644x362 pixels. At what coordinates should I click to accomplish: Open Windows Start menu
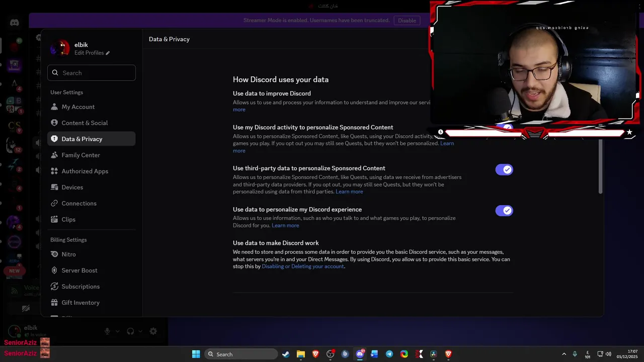tap(196, 354)
